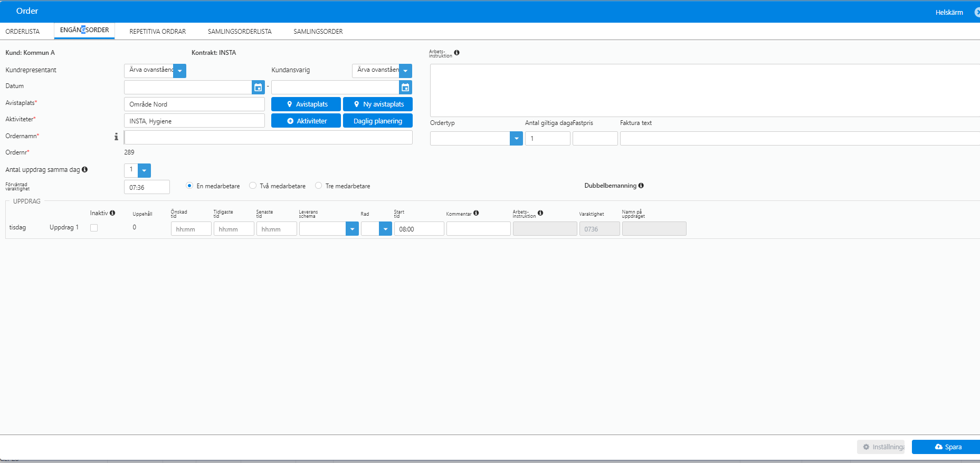Toggle Helskärm fullscreen mode
Image resolution: width=980 pixels, height=463 pixels.
[x=949, y=12]
